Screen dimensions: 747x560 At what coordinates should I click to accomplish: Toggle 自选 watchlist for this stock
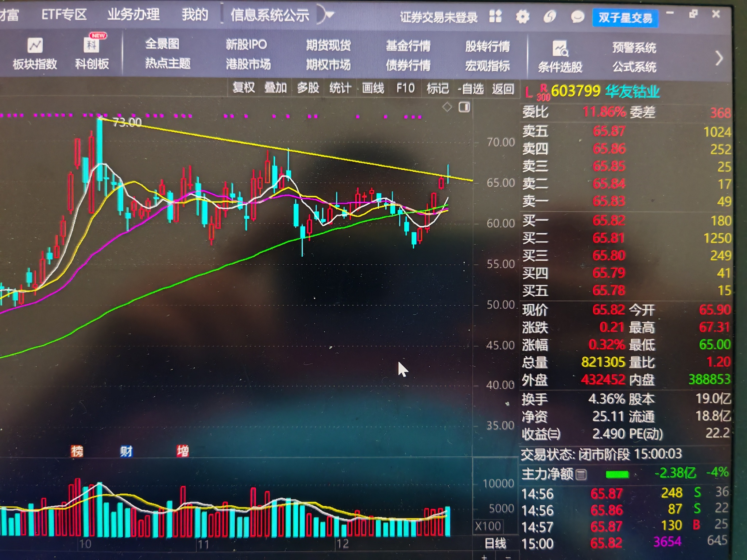click(471, 89)
